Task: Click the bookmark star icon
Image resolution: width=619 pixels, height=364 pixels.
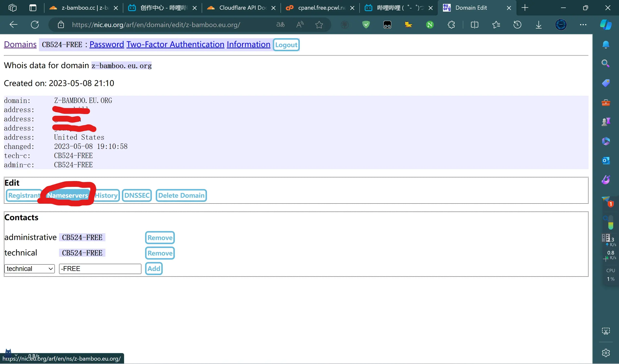Action: point(319,25)
